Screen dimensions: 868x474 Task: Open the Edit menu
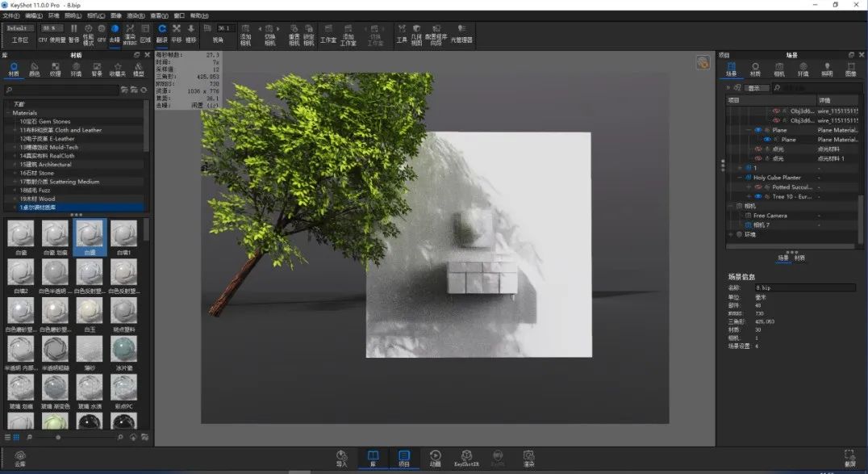tap(34, 15)
